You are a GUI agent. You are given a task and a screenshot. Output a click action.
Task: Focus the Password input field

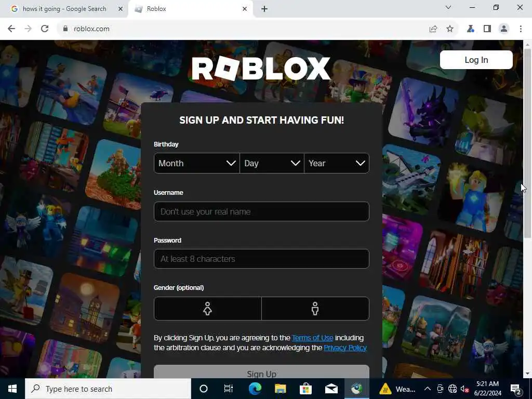coord(262,259)
